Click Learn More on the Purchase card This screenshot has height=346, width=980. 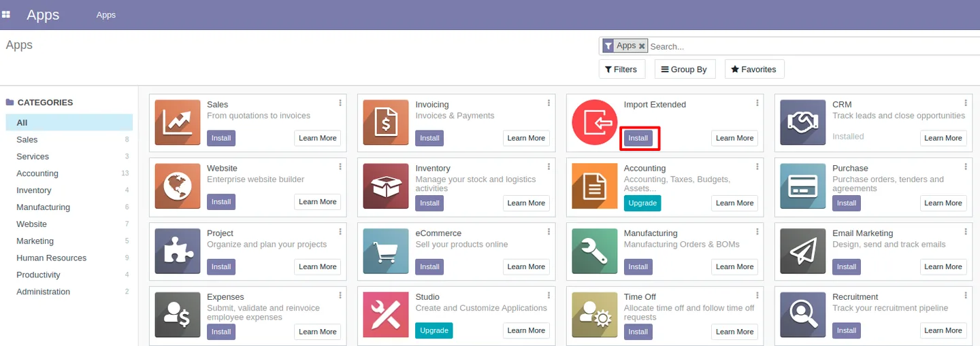coord(943,203)
